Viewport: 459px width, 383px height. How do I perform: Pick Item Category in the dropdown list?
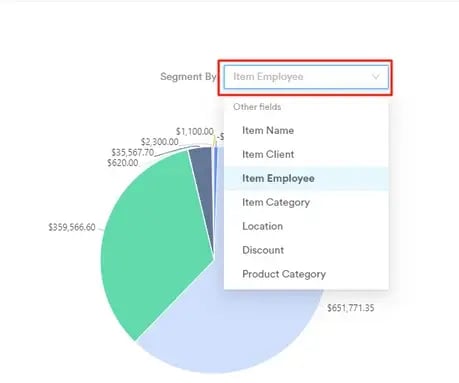coord(306,202)
